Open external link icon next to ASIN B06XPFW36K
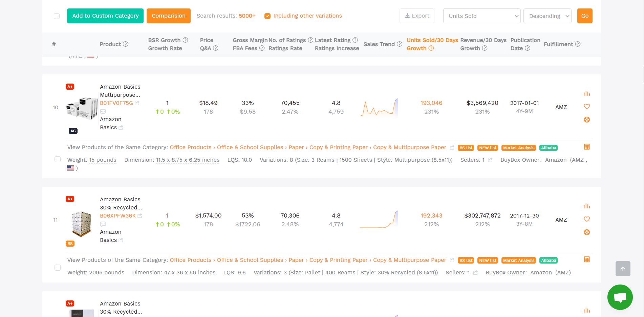This screenshot has height=317, width=644. tap(140, 216)
